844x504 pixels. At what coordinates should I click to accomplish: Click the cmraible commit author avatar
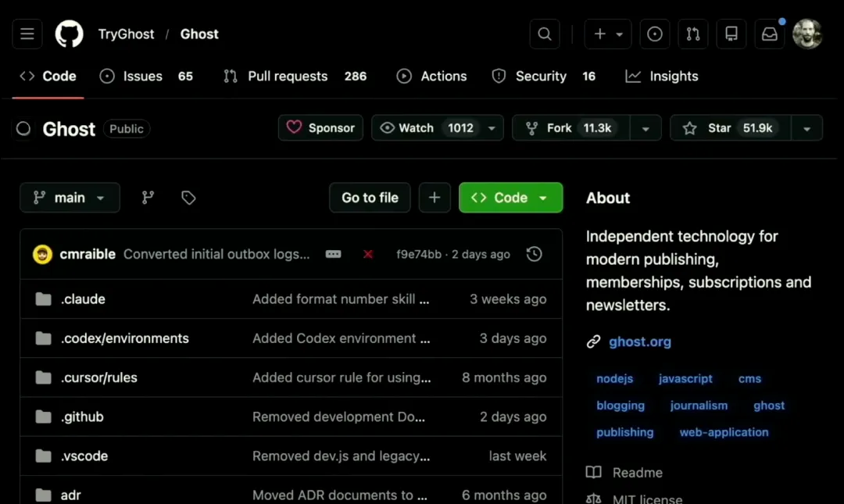(42, 254)
